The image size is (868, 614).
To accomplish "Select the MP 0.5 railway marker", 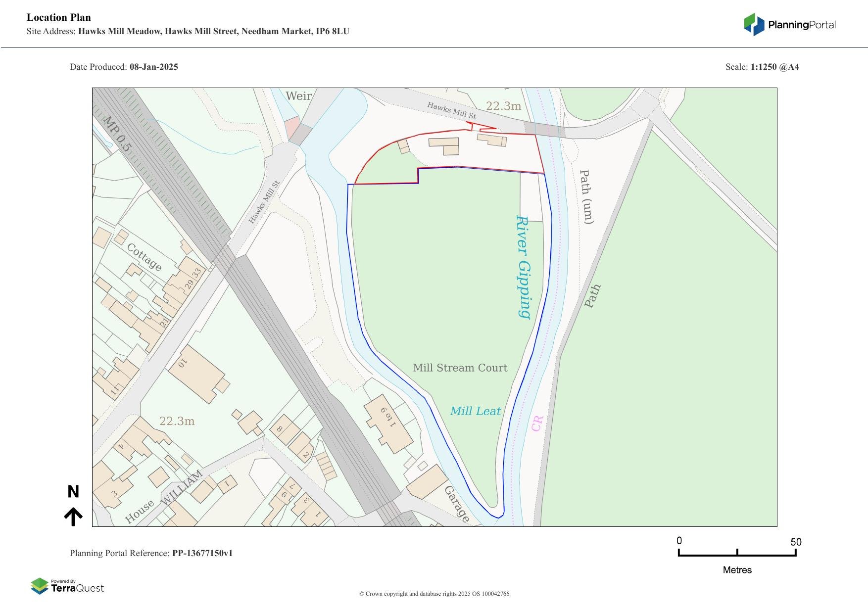I will point(117,134).
